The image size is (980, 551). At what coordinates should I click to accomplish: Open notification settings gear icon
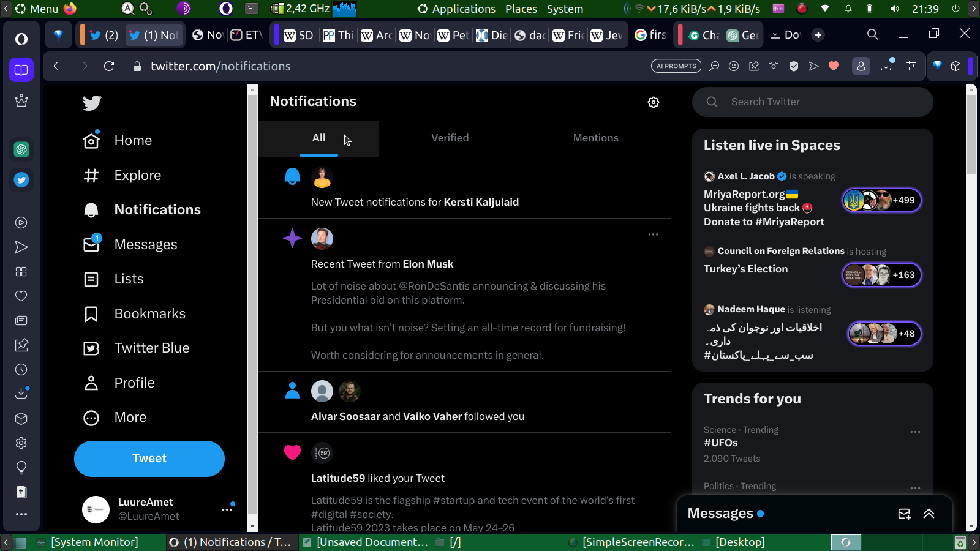pos(654,102)
